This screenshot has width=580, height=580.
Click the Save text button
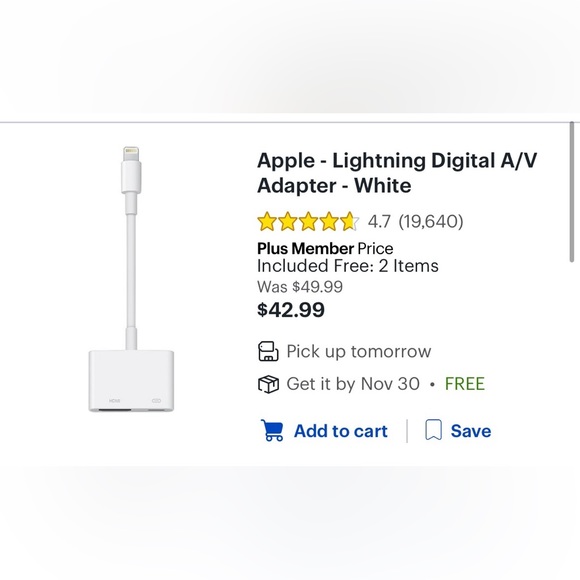[471, 431]
